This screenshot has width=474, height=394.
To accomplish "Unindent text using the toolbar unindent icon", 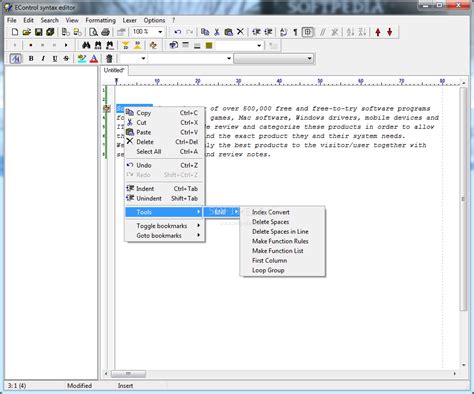I will click(x=268, y=32).
